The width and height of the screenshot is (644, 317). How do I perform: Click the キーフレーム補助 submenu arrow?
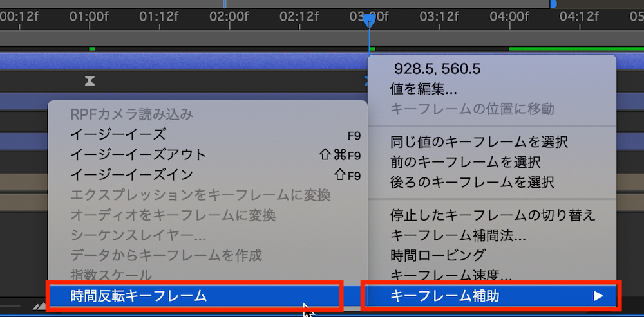598,296
